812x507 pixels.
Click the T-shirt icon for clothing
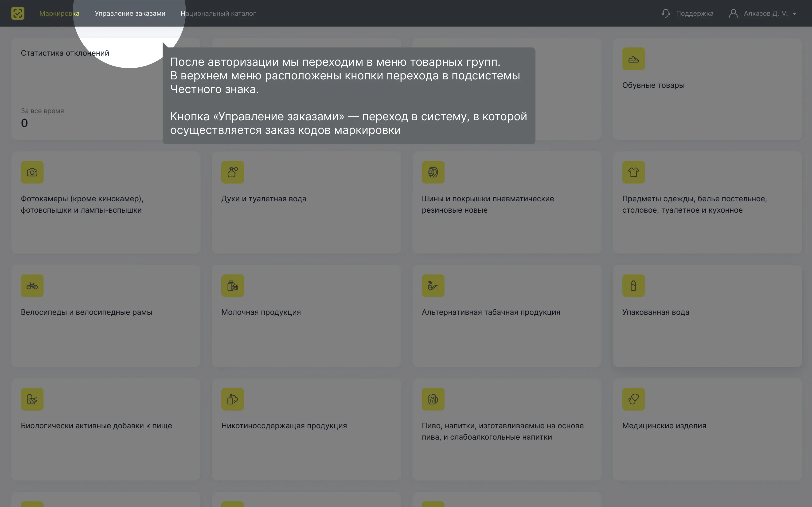click(x=633, y=172)
